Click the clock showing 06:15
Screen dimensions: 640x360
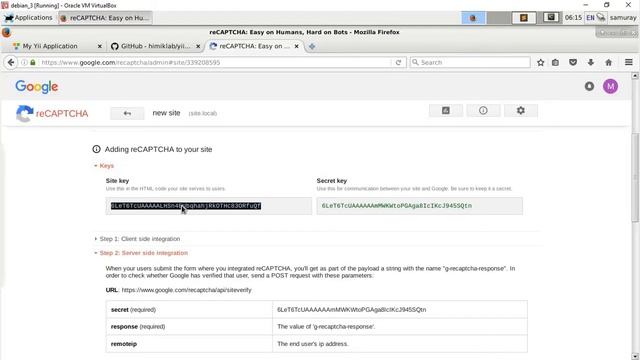point(573,18)
